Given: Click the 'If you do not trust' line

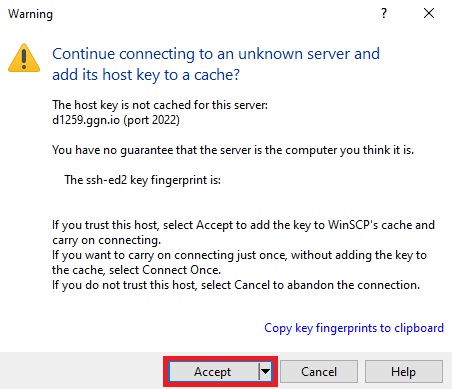Looking at the screenshot, I should tap(236, 285).
